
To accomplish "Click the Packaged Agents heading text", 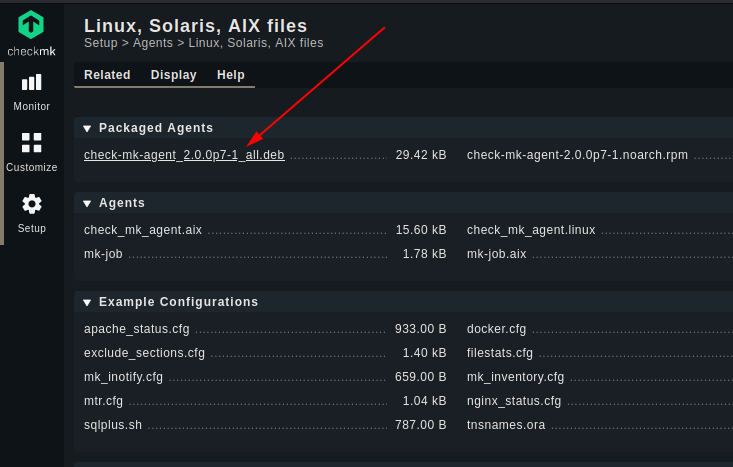I will point(156,128).
